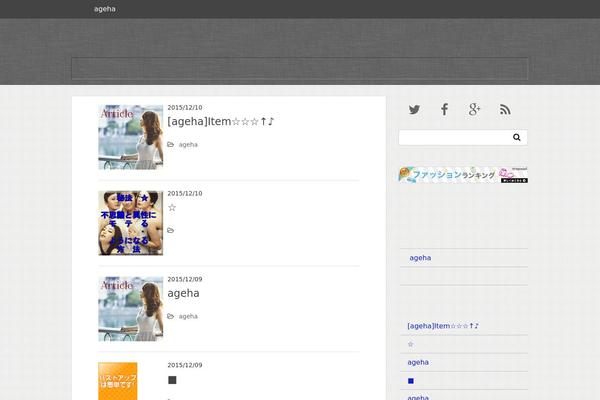Open ageha category link in sidebar
This screenshot has height=400, width=600.
(x=420, y=258)
